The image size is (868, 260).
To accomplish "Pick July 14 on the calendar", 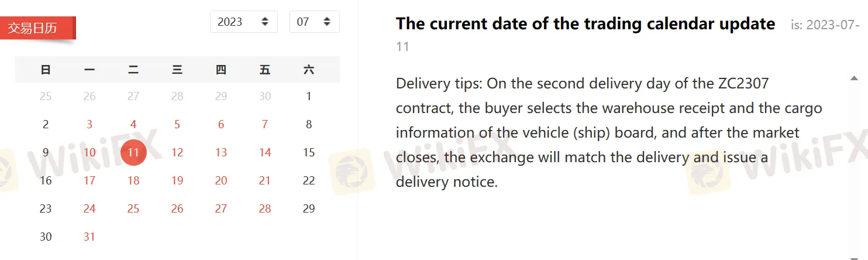I will point(265,152).
